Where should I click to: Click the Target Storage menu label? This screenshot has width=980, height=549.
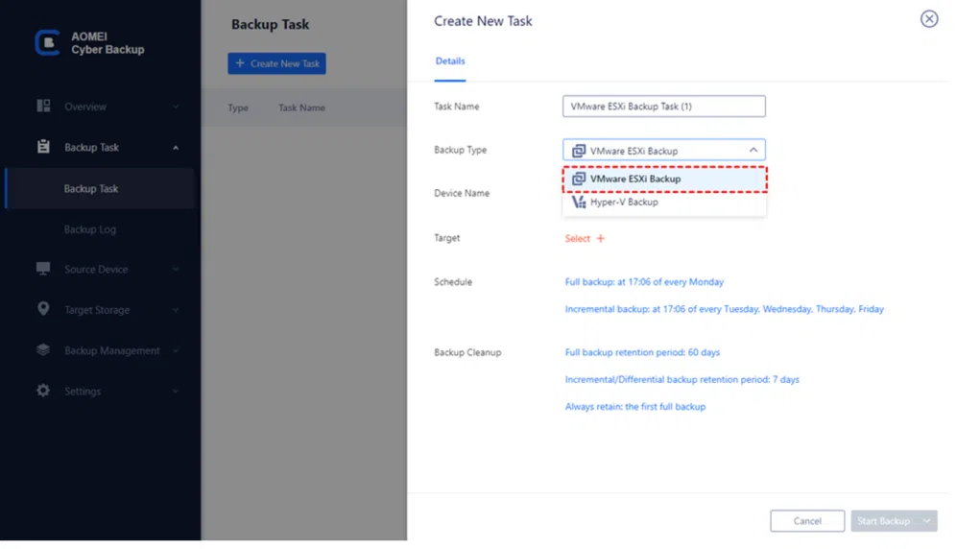point(97,309)
